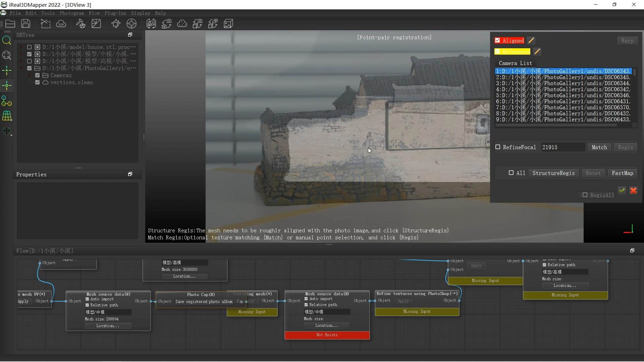The height and width of the screenshot is (362, 644).
Task: Click the pencil icon next to Aligned
Action: pos(531,41)
